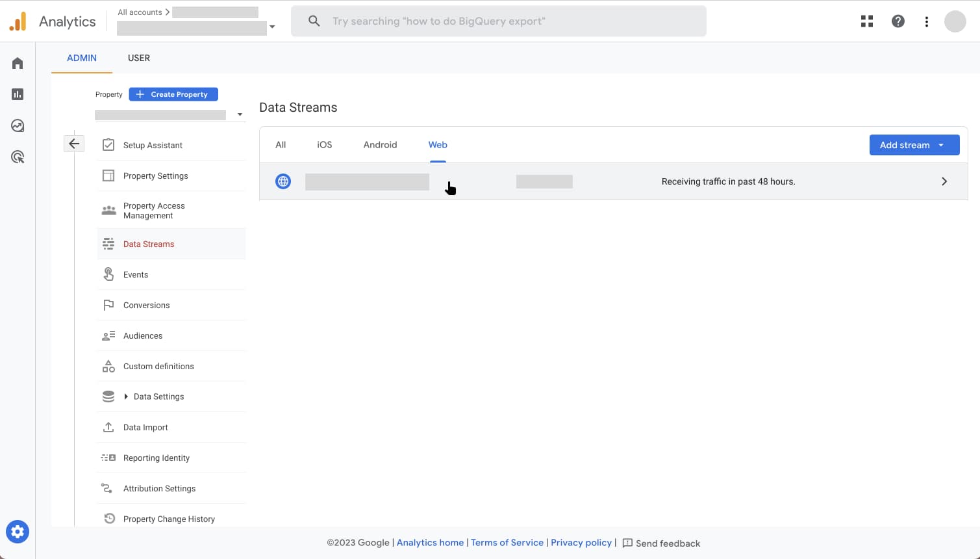Open the Help question mark icon

898,21
